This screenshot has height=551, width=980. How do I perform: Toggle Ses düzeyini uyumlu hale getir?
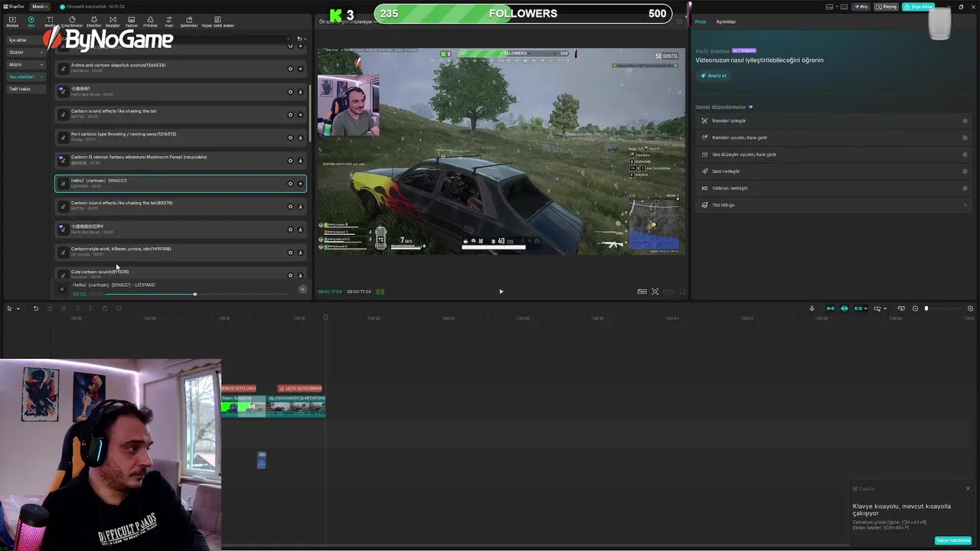coord(965,155)
